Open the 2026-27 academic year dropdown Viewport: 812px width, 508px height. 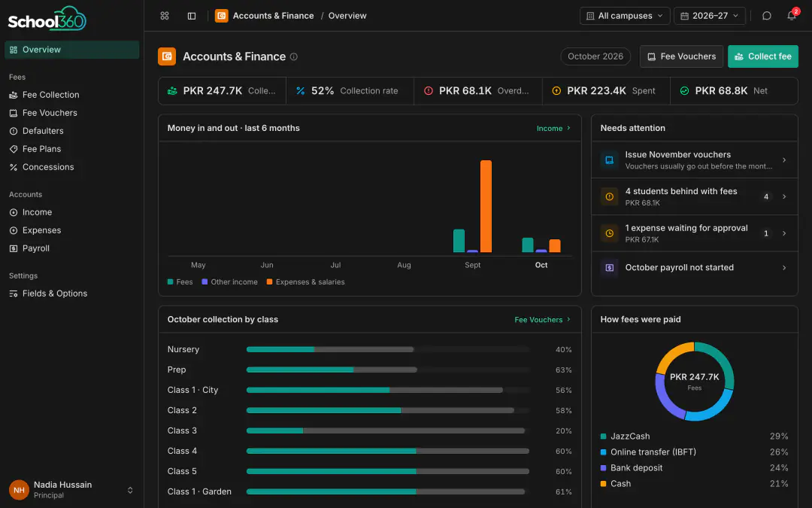point(710,16)
